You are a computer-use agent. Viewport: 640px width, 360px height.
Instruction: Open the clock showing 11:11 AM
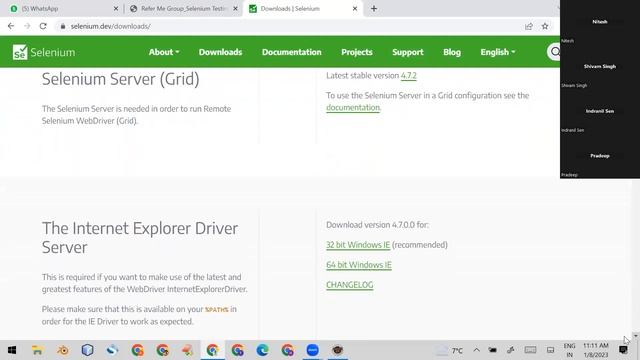point(596,350)
